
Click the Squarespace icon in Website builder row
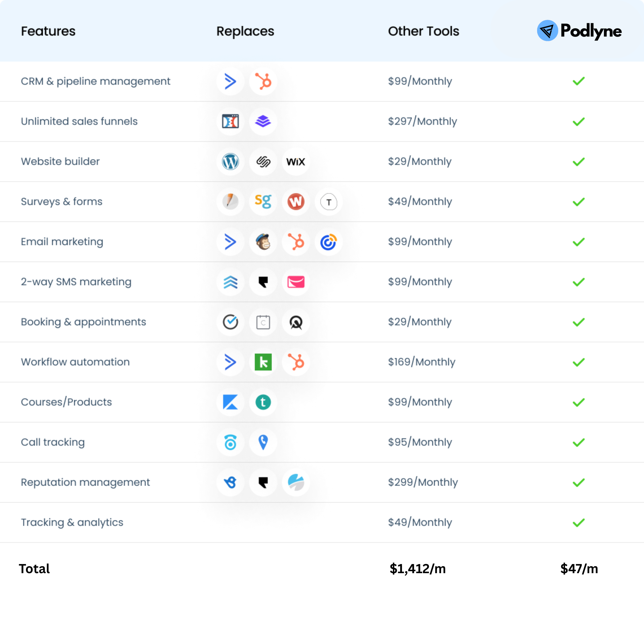[263, 162]
